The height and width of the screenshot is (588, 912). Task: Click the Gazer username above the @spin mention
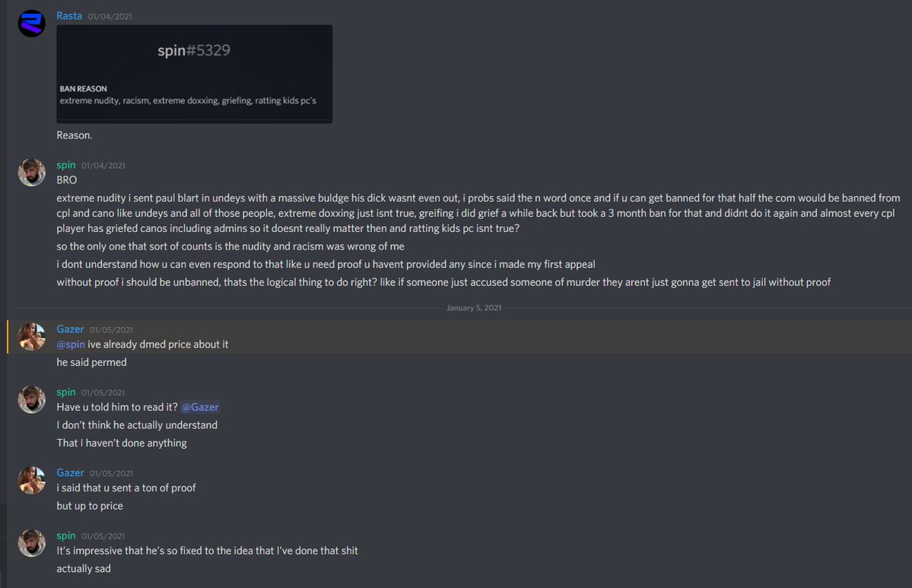click(x=70, y=329)
